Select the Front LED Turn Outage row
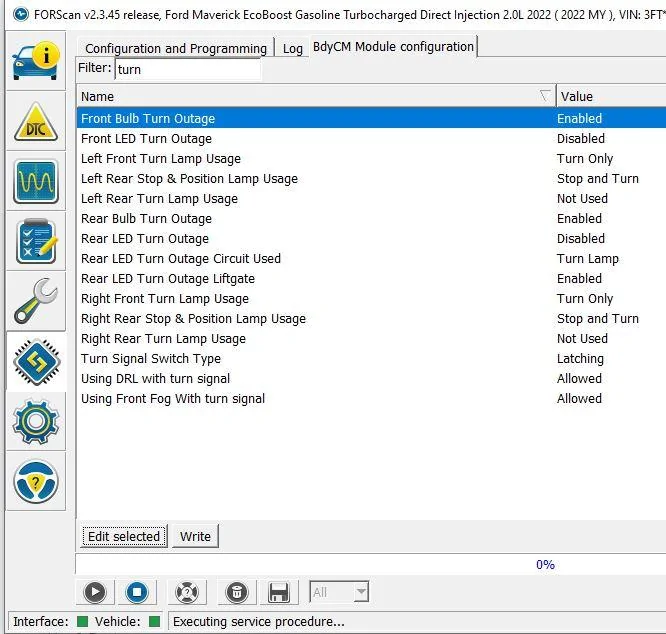The height and width of the screenshot is (634, 666). pyautogui.click(x=371, y=138)
